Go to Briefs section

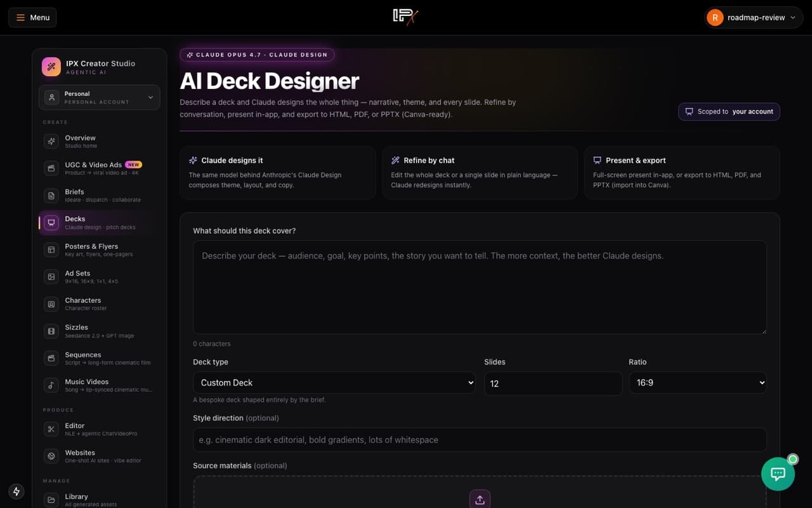(x=100, y=195)
